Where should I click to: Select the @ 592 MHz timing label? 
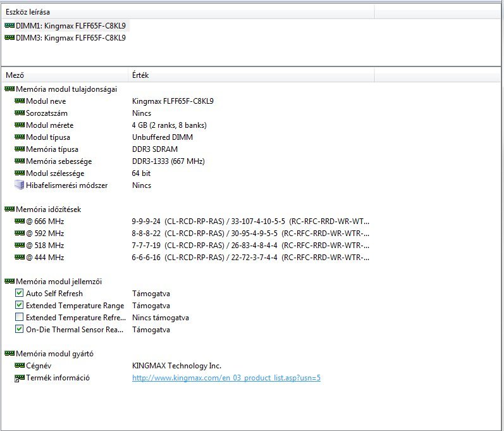[45, 234]
